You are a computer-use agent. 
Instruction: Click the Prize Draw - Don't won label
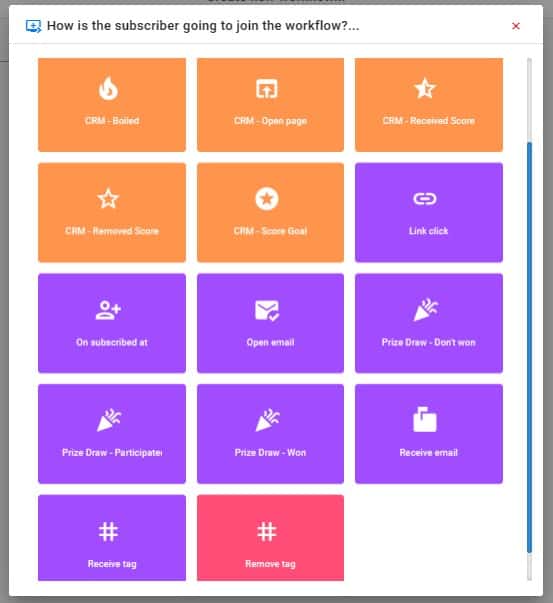(429, 342)
